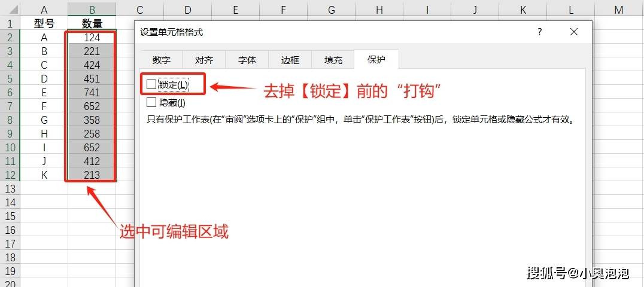Click cell containing 424
This screenshot has height=287, width=644.
pyautogui.click(x=92, y=65)
